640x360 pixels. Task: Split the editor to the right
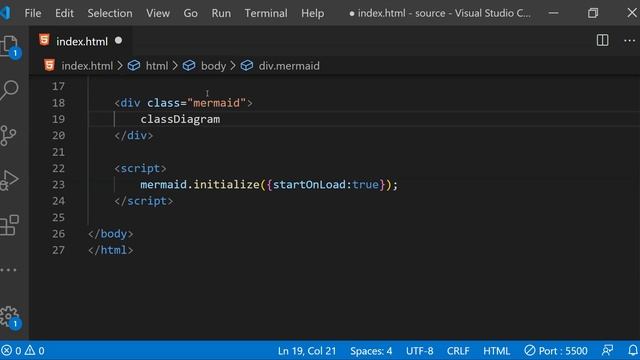coord(602,40)
